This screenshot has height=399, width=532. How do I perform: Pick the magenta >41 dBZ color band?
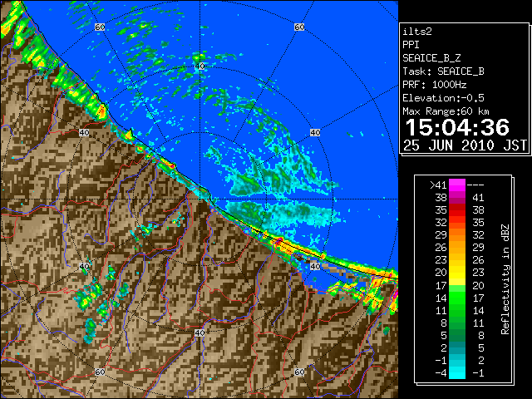pos(457,185)
